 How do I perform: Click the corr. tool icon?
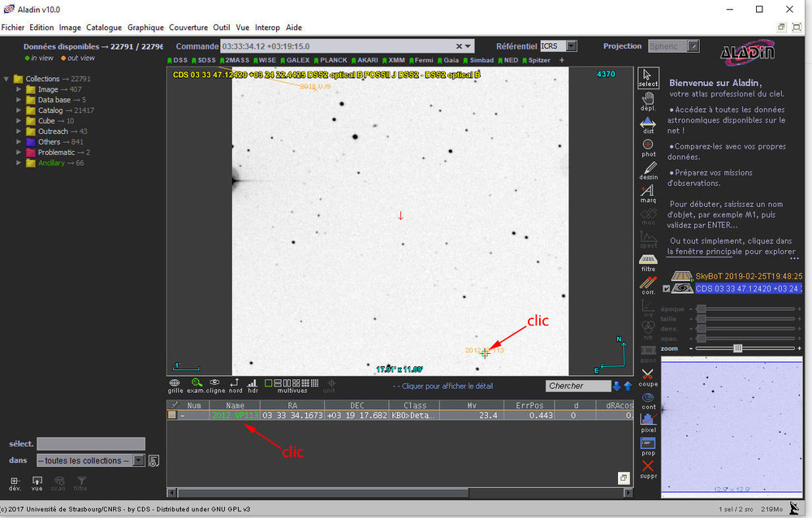pos(648,286)
